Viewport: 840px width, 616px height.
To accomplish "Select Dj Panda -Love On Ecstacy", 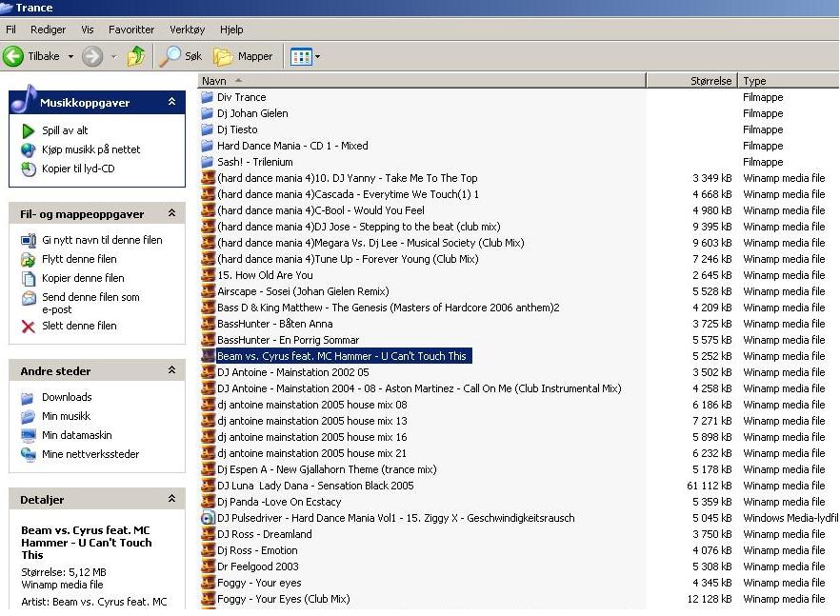I will pos(279,502).
